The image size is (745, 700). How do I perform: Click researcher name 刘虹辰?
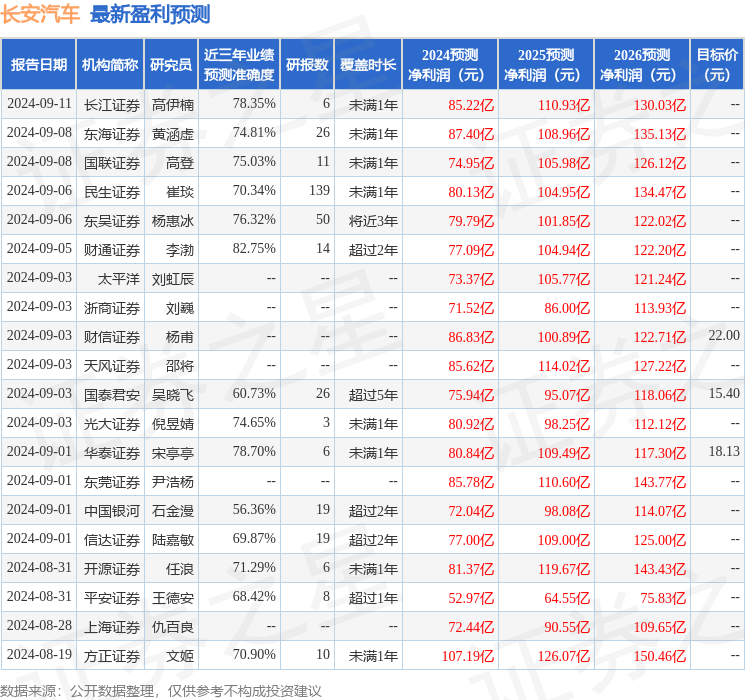point(173,279)
